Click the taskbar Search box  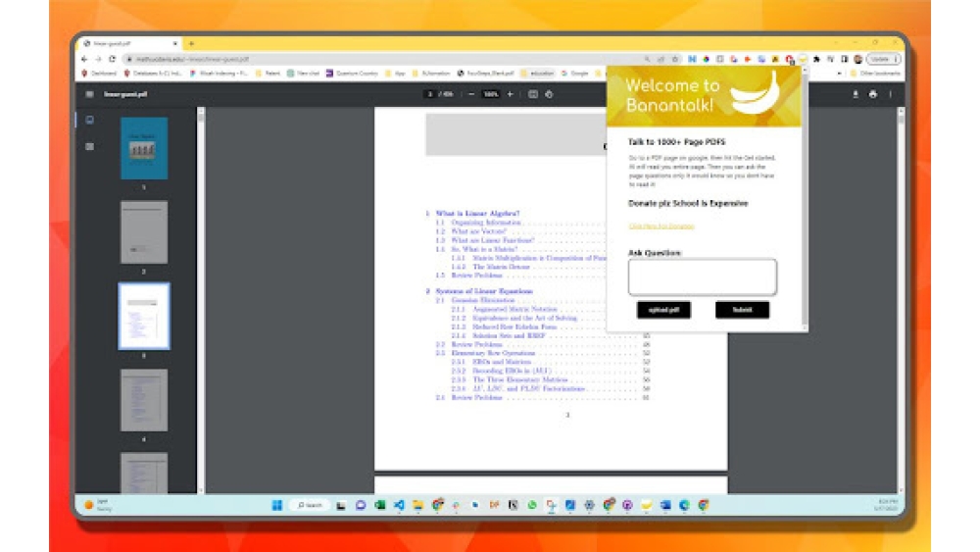coord(310,505)
